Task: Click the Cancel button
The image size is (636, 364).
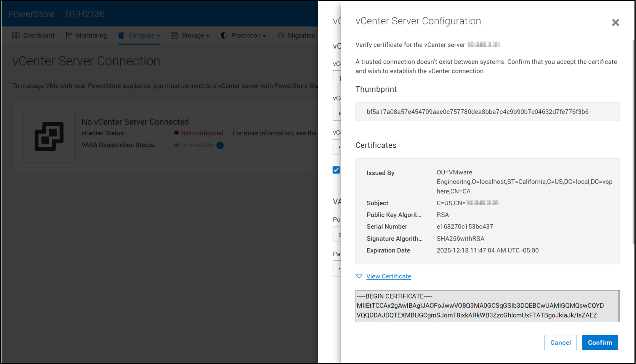Action: coord(561,342)
